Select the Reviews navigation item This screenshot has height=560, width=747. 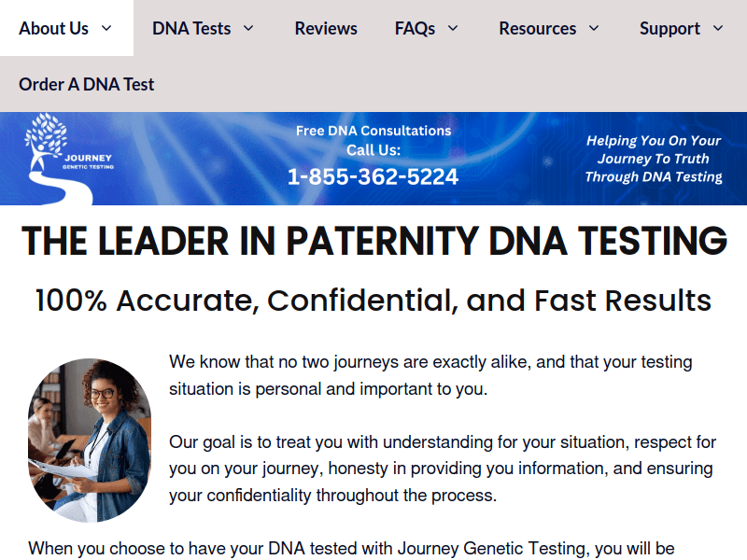(326, 28)
